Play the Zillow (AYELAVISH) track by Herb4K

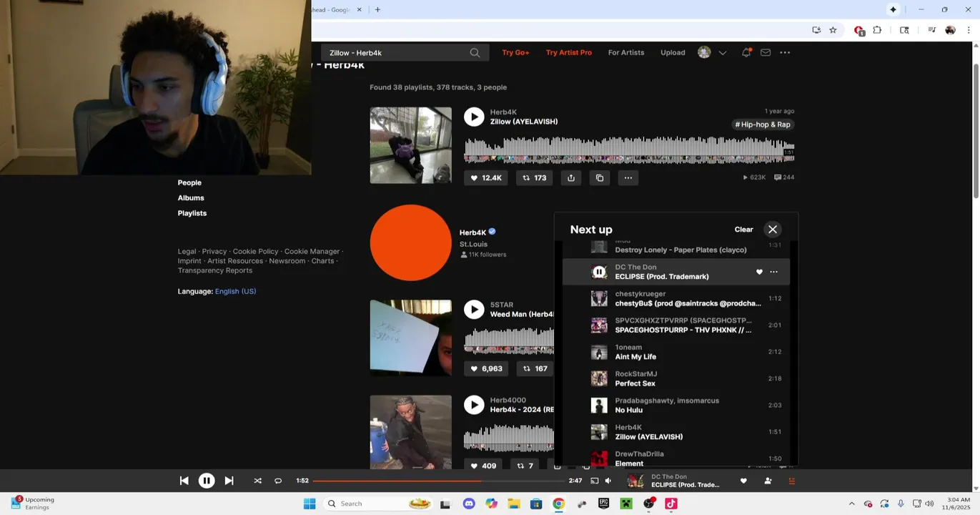click(x=474, y=117)
